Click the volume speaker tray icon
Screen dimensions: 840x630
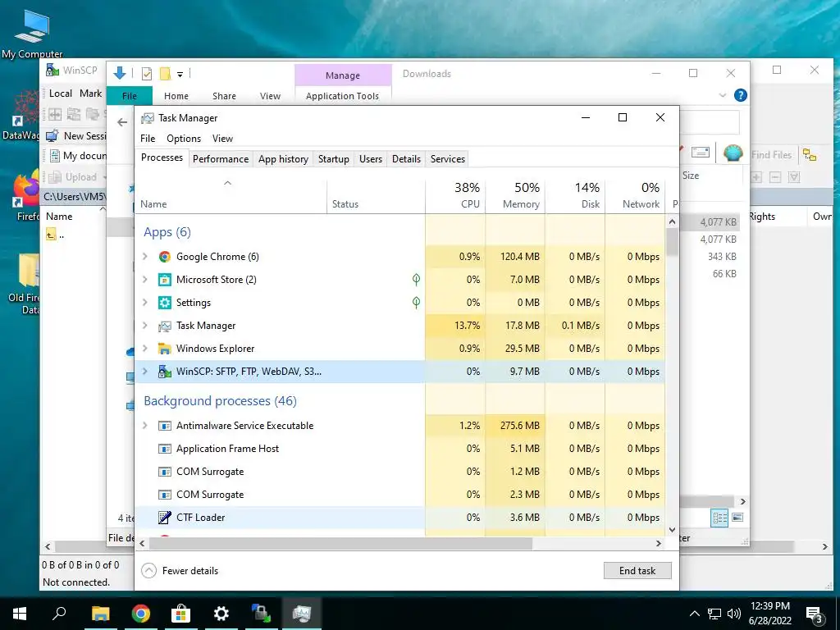[x=734, y=614]
